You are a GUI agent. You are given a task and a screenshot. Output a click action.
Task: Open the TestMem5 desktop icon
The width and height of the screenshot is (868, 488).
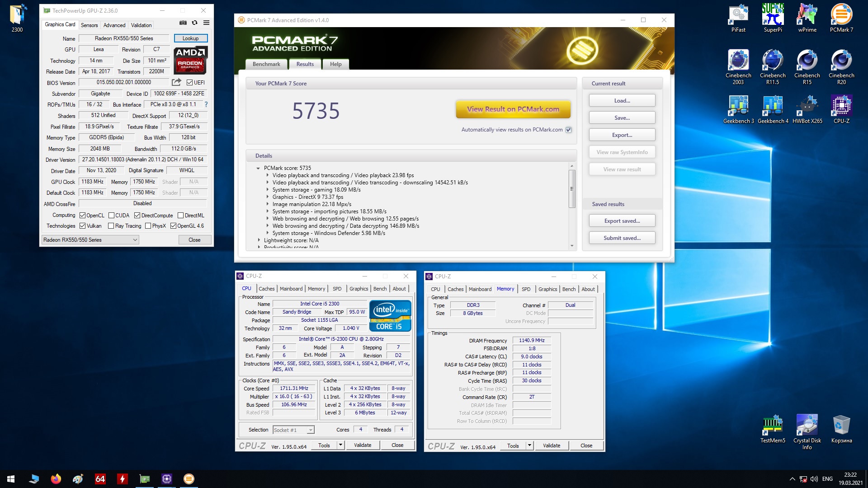coord(773,429)
